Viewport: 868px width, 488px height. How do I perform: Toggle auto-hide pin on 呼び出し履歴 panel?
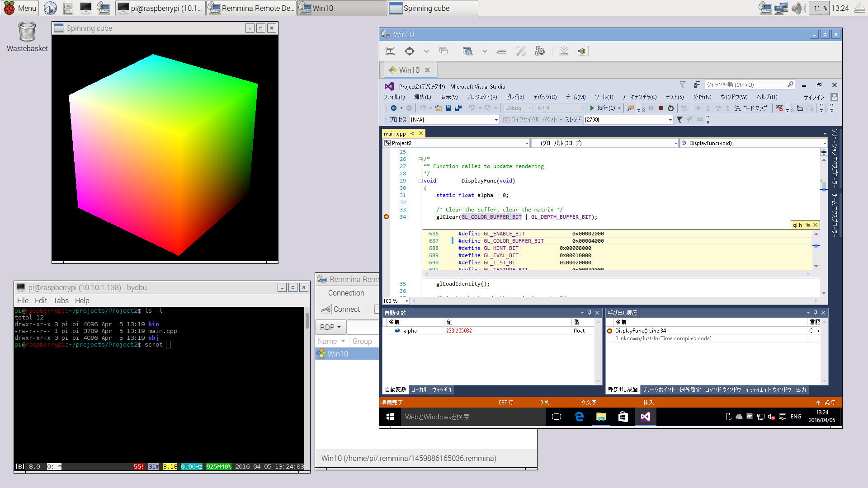816,313
